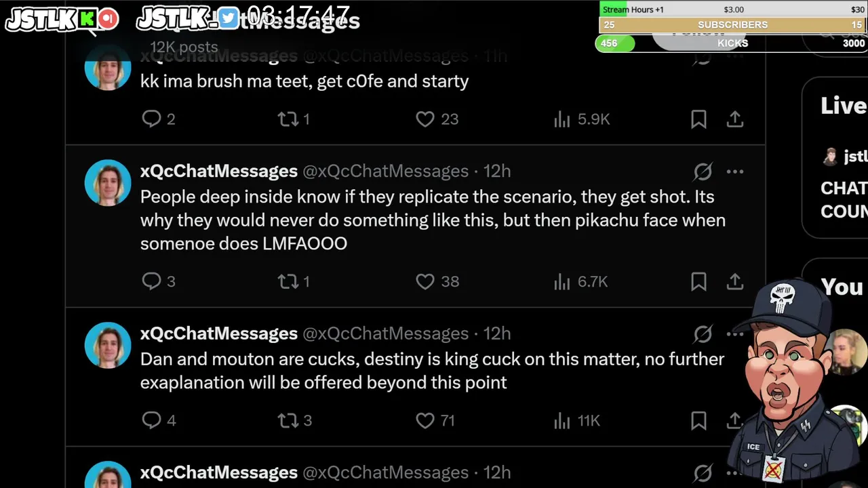The width and height of the screenshot is (868, 488).
Task: Reply to the 'People deep inside' post
Action: 151,281
